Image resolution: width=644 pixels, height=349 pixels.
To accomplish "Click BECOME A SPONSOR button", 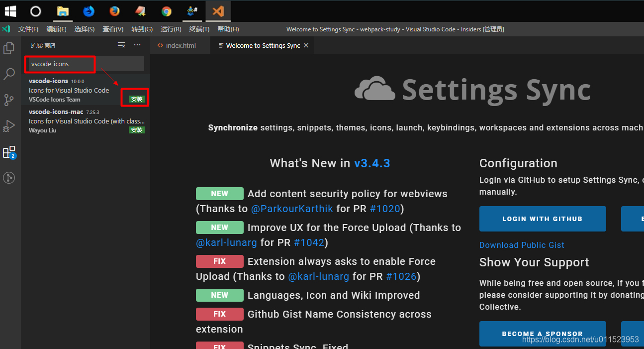I will 543,334.
